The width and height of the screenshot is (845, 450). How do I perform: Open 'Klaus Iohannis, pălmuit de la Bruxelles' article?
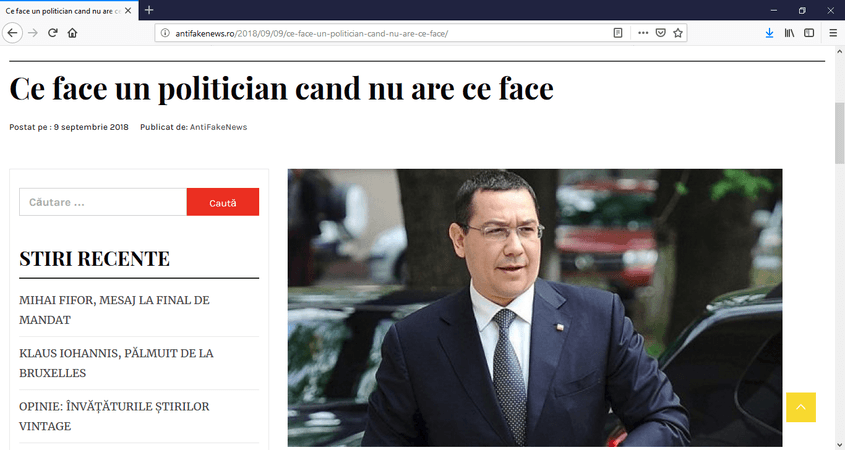116,363
